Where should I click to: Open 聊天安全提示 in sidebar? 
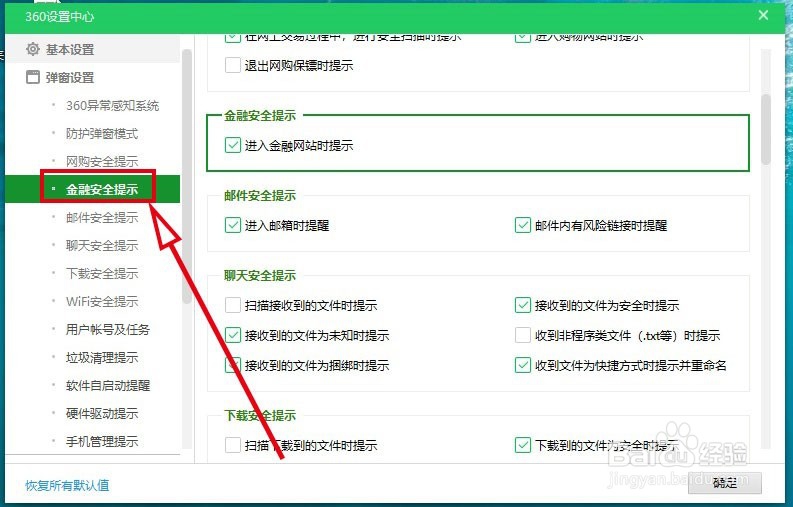point(102,245)
